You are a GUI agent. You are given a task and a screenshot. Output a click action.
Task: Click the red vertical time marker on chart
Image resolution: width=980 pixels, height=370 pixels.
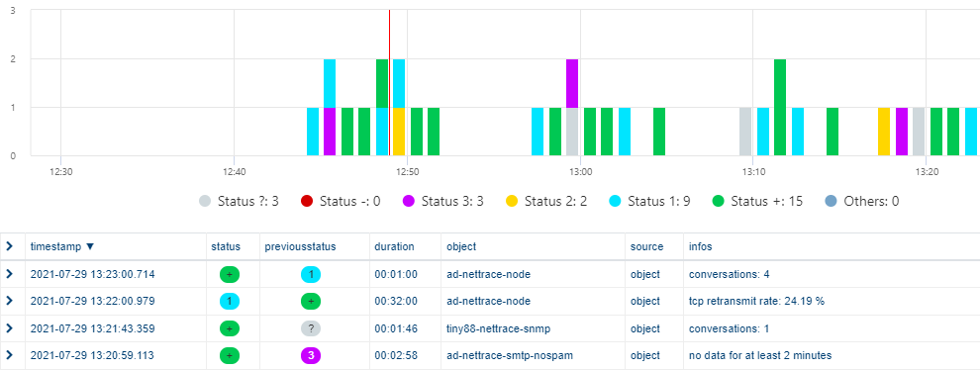point(389,82)
